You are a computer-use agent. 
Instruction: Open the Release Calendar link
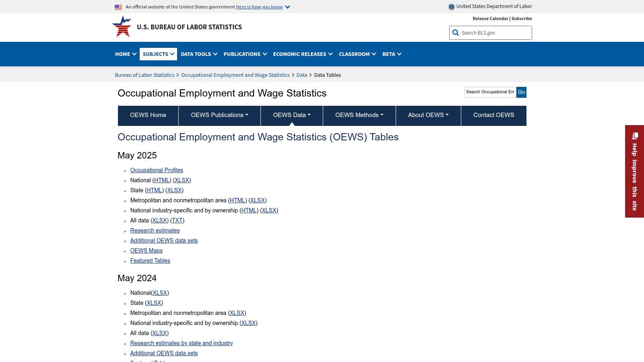490,19
